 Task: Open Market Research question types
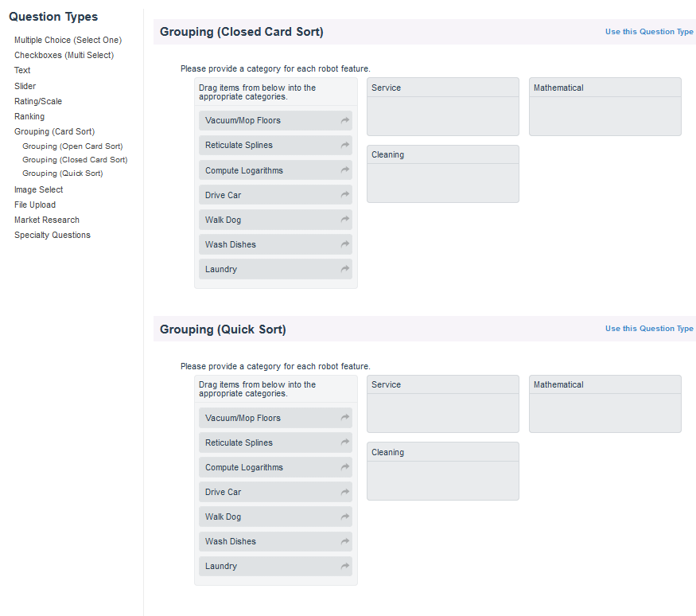point(47,220)
